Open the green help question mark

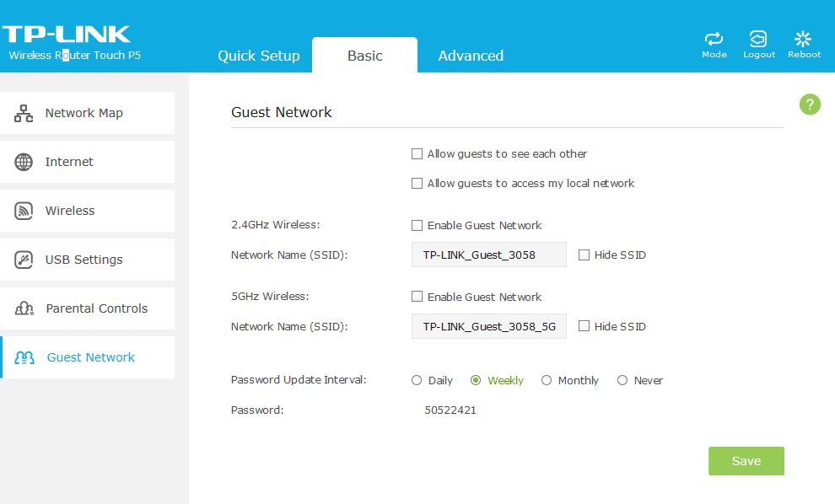[x=810, y=105]
